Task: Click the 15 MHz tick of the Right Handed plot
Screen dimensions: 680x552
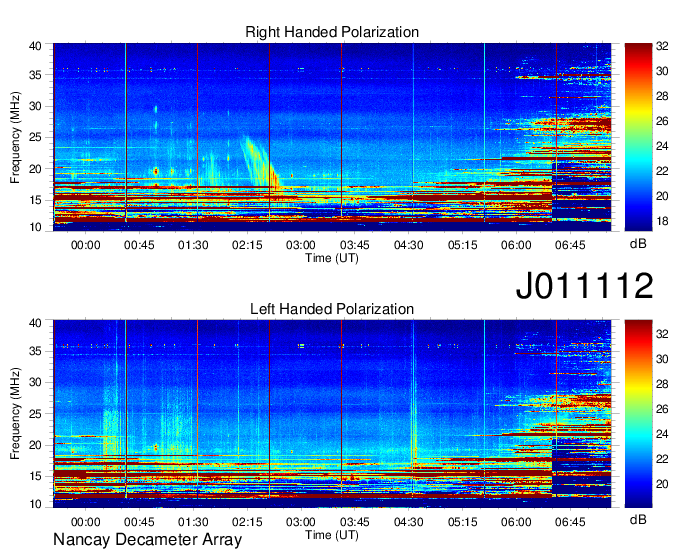Action: 35,200
